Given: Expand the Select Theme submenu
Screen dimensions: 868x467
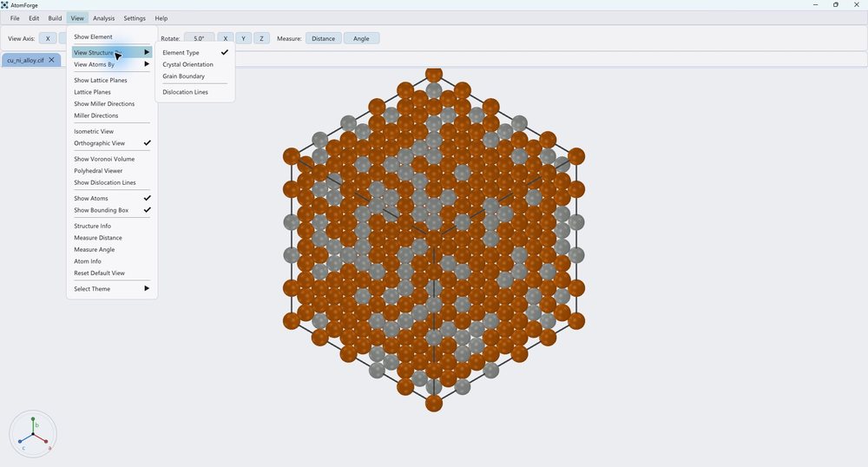Looking at the screenshot, I should [x=111, y=289].
